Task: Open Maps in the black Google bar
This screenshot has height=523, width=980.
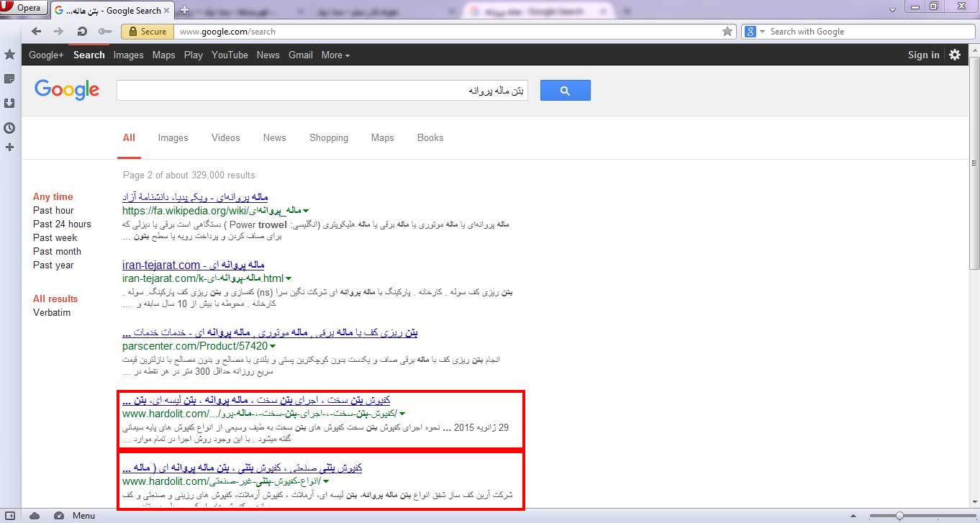Action: pyautogui.click(x=163, y=55)
